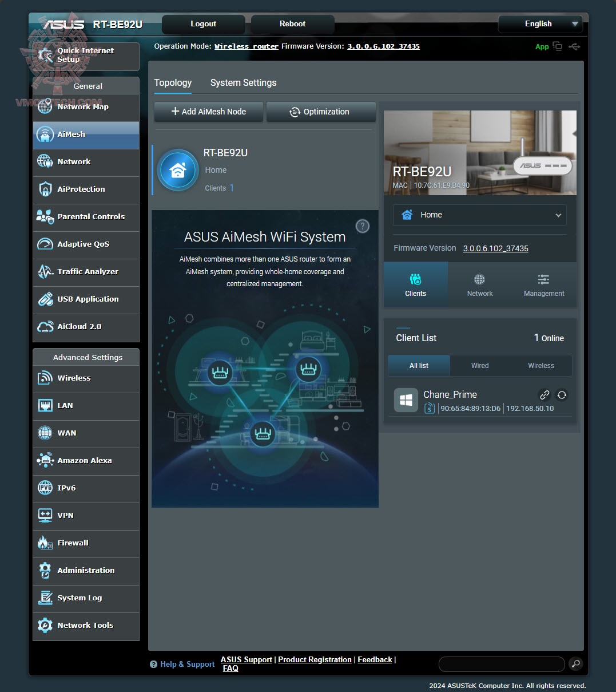This screenshot has width=616, height=692.
Task: Select the Management tab in node panel
Action: tap(544, 285)
